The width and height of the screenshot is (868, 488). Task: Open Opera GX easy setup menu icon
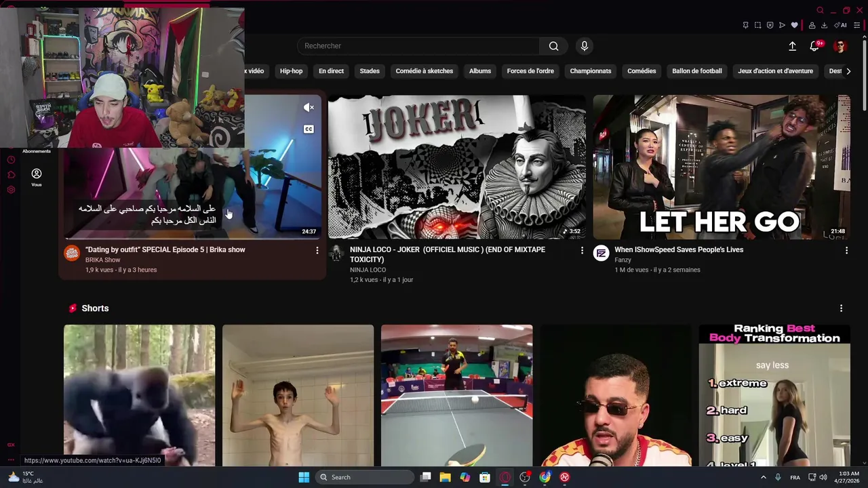click(x=857, y=25)
